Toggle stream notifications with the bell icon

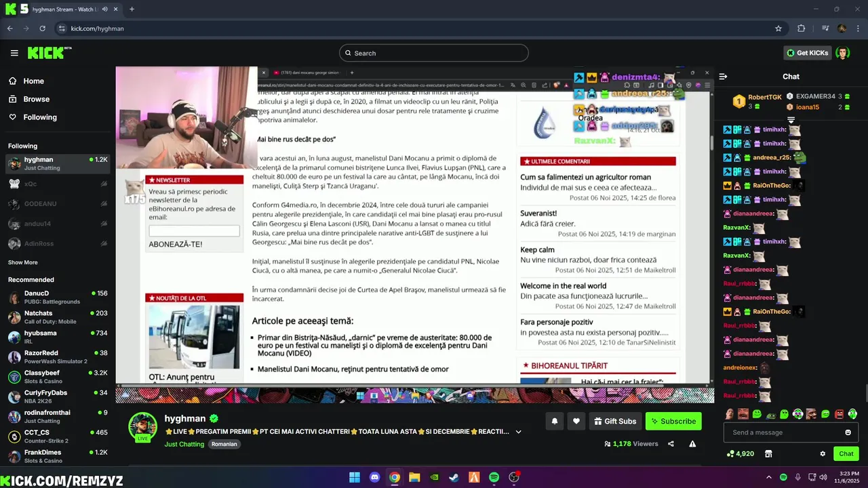pyautogui.click(x=555, y=421)
